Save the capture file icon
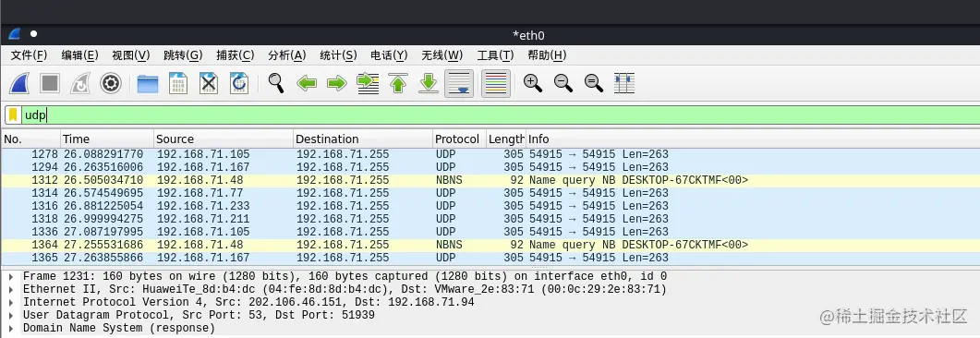980x338 pixels. [x=178, y=83]
